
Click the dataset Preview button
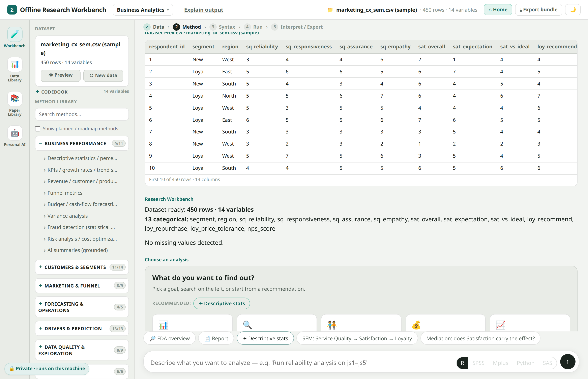point(60,75)
